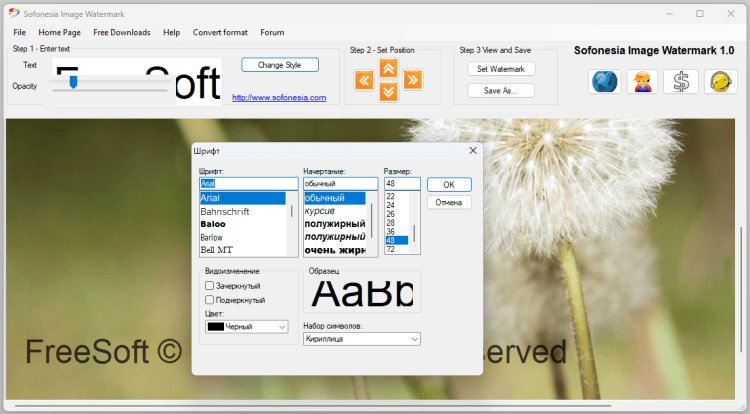Expand the Набор символов Кириллица dropdown
This screenshot has height=414, width=750.
[x=362, y=339]
